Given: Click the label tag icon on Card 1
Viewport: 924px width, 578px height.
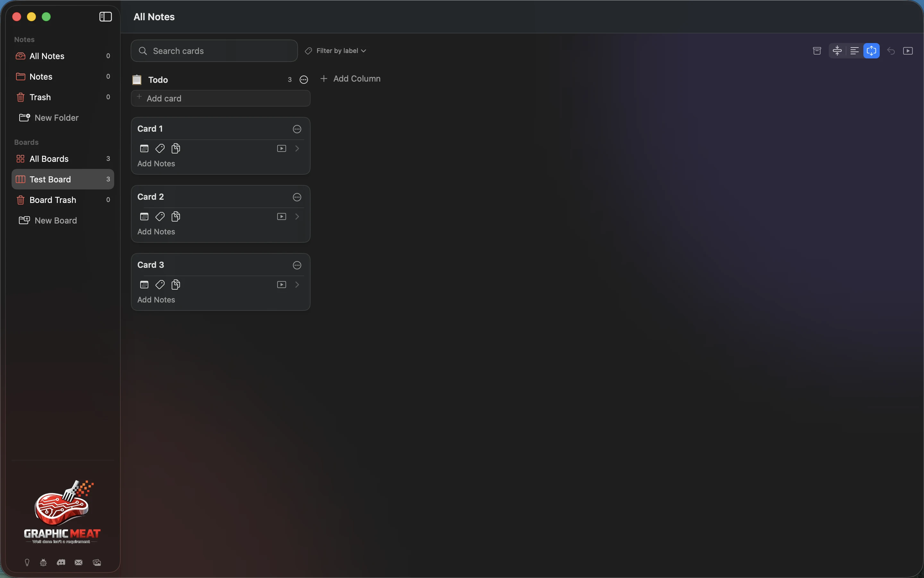Looking at the screenshot, I should click(160, 148).
